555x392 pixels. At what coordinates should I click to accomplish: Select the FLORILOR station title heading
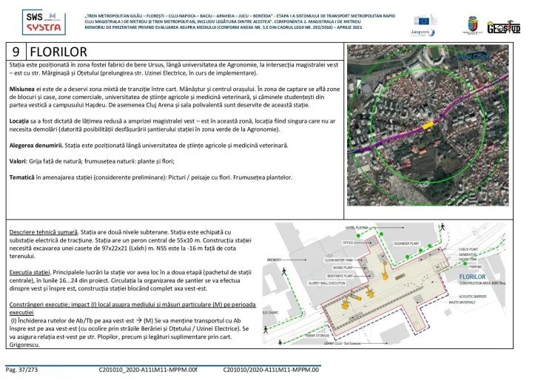click(59, 52)
